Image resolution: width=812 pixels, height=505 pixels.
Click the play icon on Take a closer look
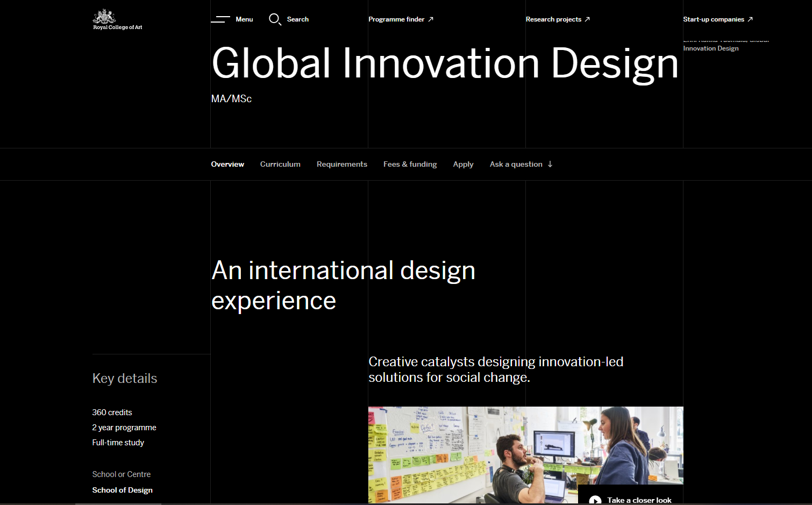tap(595, 500)
